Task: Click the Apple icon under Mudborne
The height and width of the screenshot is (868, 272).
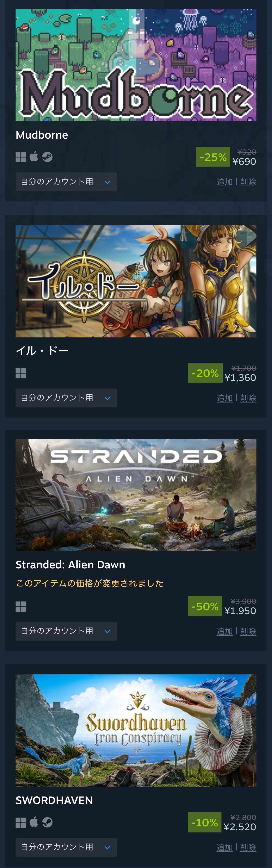Action: click(34, 157)
